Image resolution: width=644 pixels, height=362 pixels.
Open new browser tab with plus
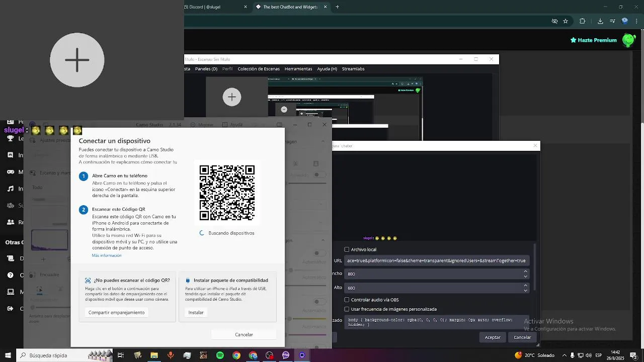[337, 7]
